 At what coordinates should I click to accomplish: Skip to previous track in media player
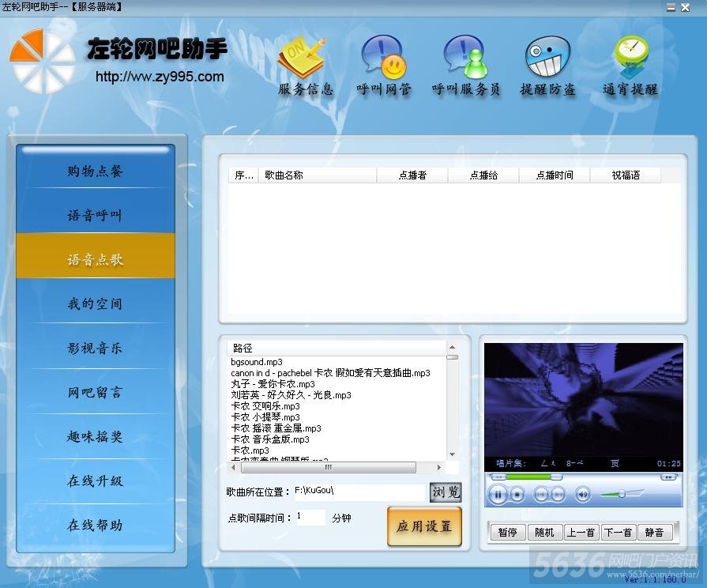tap(540, 495)
